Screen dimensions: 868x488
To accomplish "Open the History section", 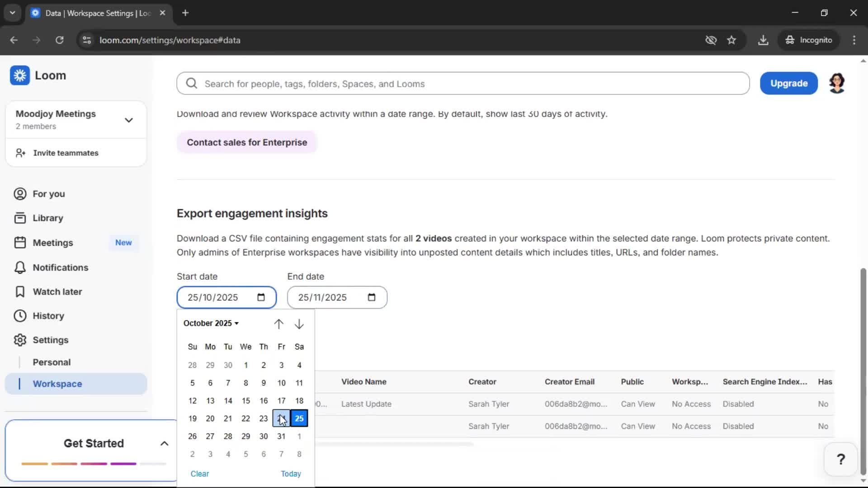I will 49,315.
